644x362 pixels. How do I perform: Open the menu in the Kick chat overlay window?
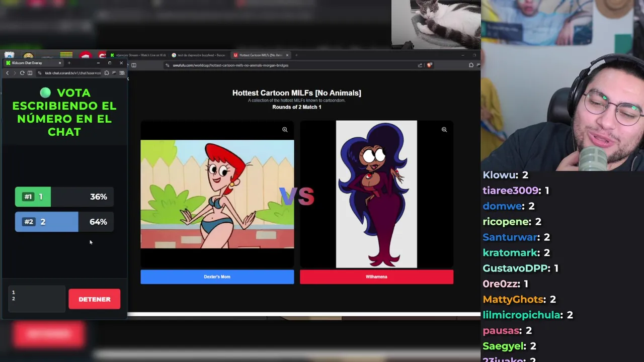pos(122,73)
